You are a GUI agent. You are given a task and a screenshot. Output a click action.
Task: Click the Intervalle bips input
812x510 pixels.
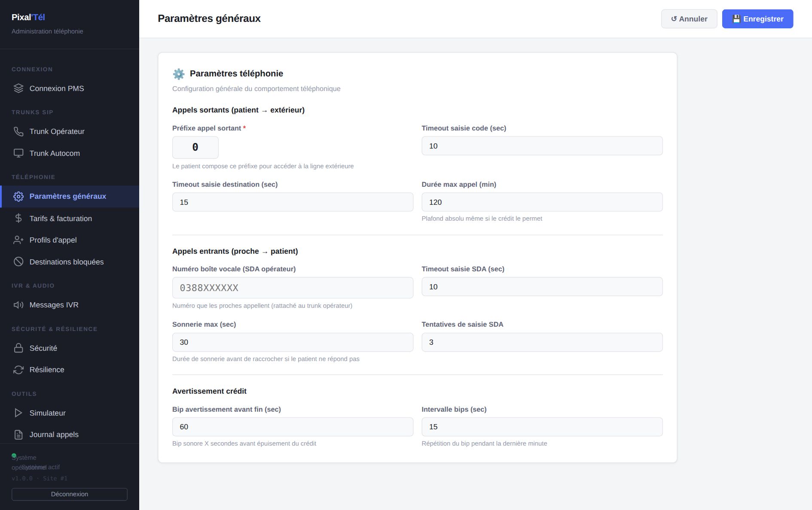point(542,427)
